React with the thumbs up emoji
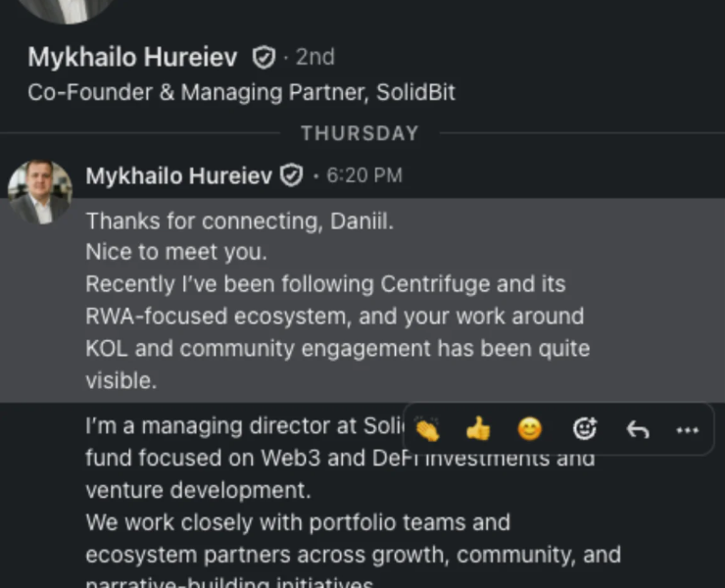The image size is (725, 588). click(x=478, y=429)
